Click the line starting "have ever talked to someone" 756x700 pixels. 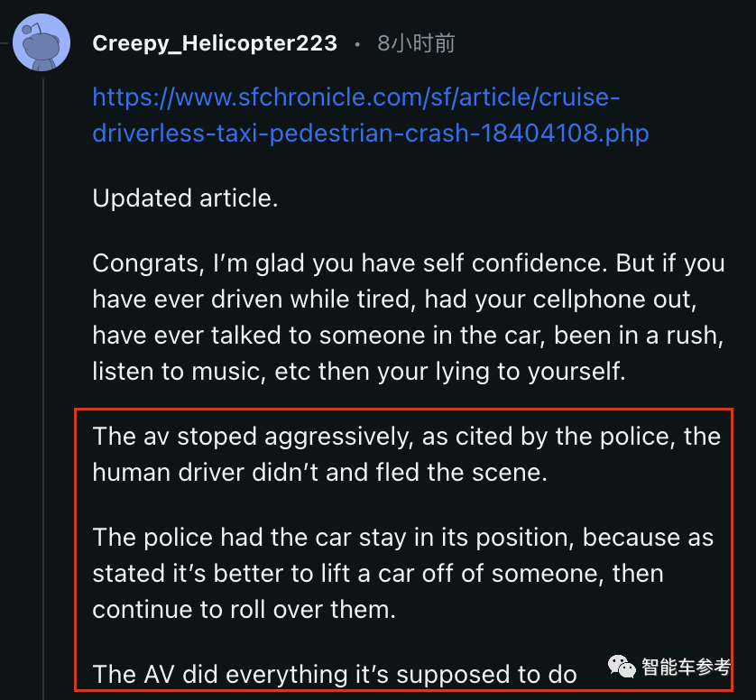coord(406,336)
